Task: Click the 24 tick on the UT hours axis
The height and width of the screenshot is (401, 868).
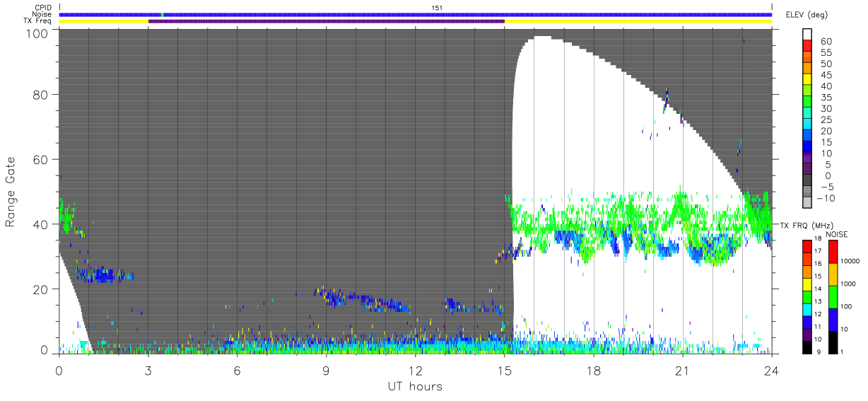Action: [x=772, y=371]
